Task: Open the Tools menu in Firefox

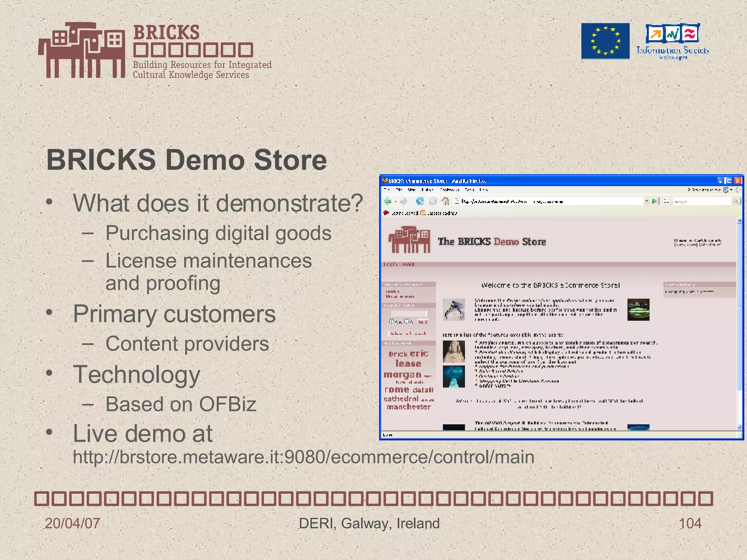Action: pos(469,190)
